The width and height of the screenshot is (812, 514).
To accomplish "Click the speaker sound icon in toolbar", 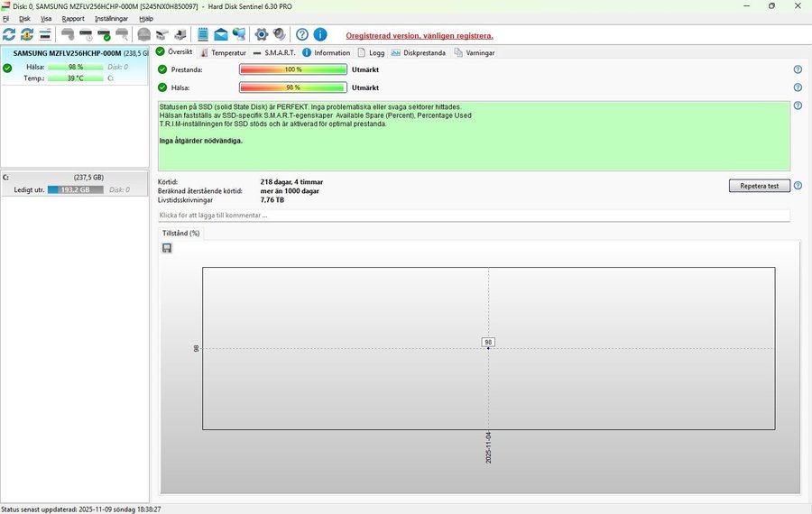I will pos(280,34).
